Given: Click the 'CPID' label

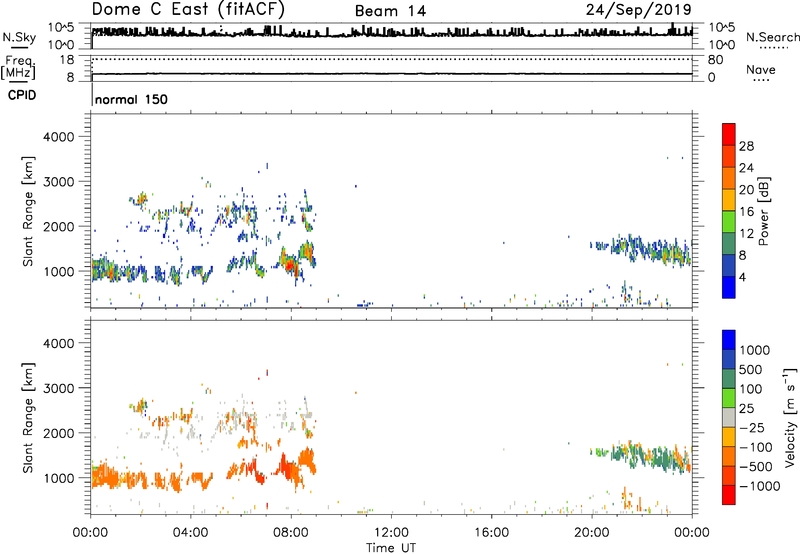Looking at the screenshot, I should click(x=22, y=95).
